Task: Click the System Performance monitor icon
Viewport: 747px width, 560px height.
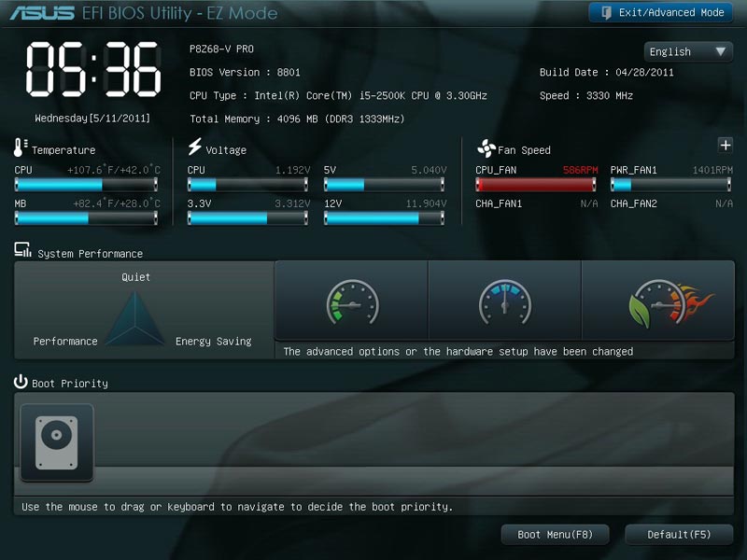Action: coord(22,249)
